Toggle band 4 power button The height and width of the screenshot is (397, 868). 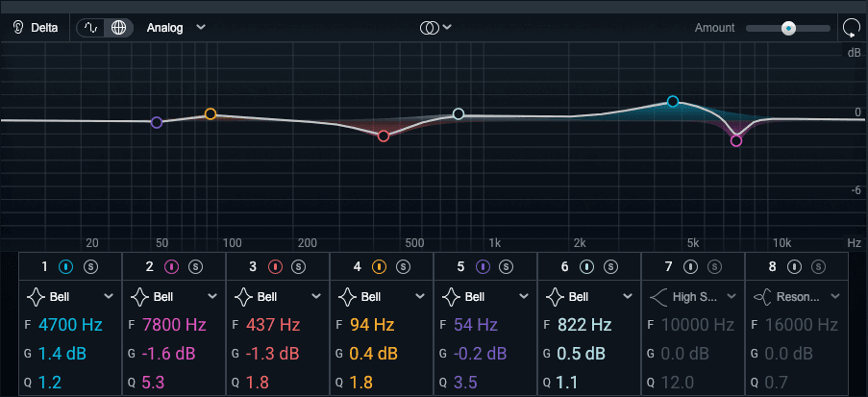(x=379, y=267)
